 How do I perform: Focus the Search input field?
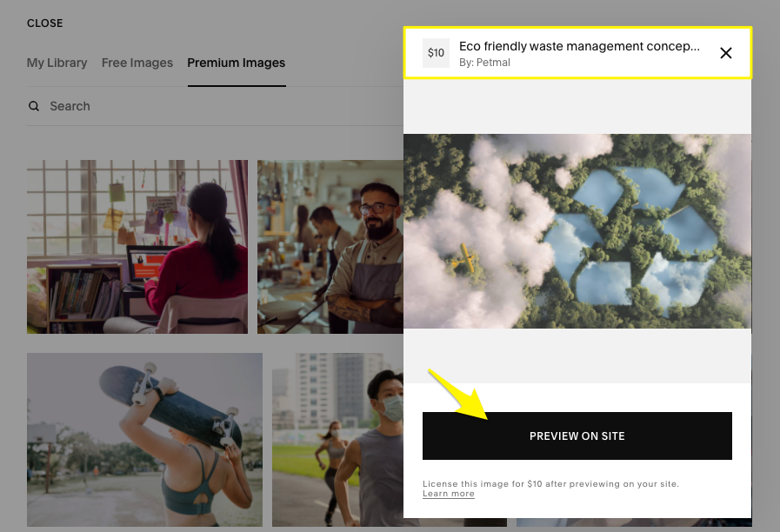point(209,106)
